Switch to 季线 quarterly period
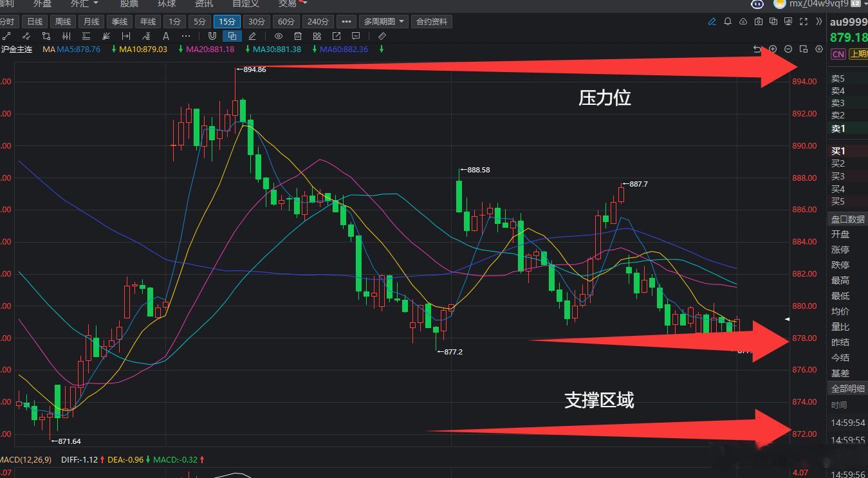This screenshot has width=868, height=478. pos(120,21)
